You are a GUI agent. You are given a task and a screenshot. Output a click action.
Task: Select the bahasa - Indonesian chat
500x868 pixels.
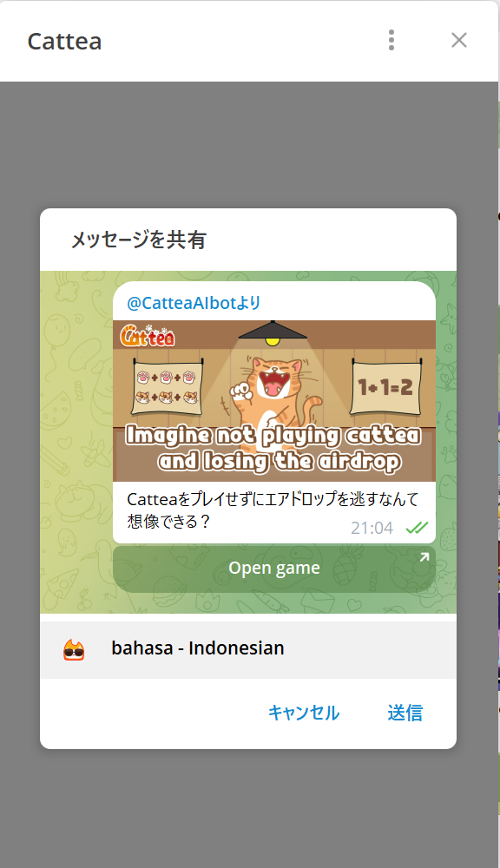point(248,648)
